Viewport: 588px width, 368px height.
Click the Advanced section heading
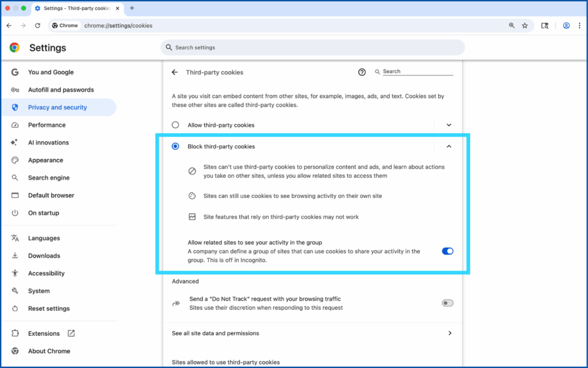pos(185,281)
